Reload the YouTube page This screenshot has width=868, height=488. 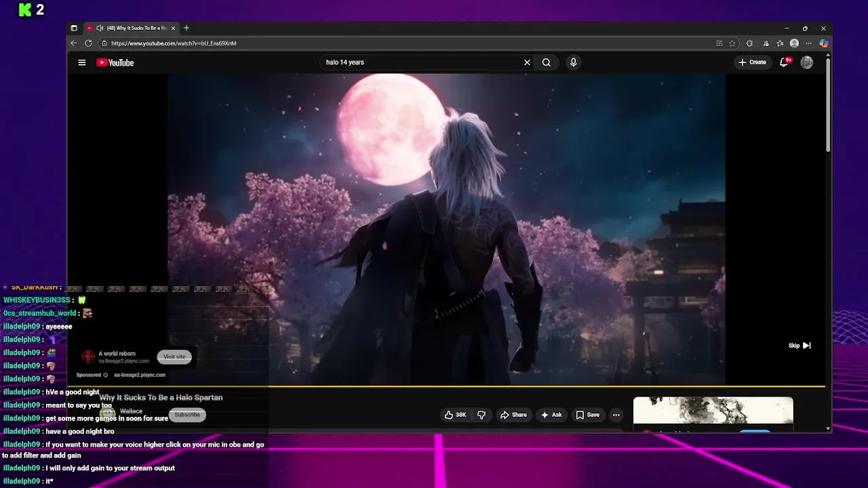coord(88,43)
